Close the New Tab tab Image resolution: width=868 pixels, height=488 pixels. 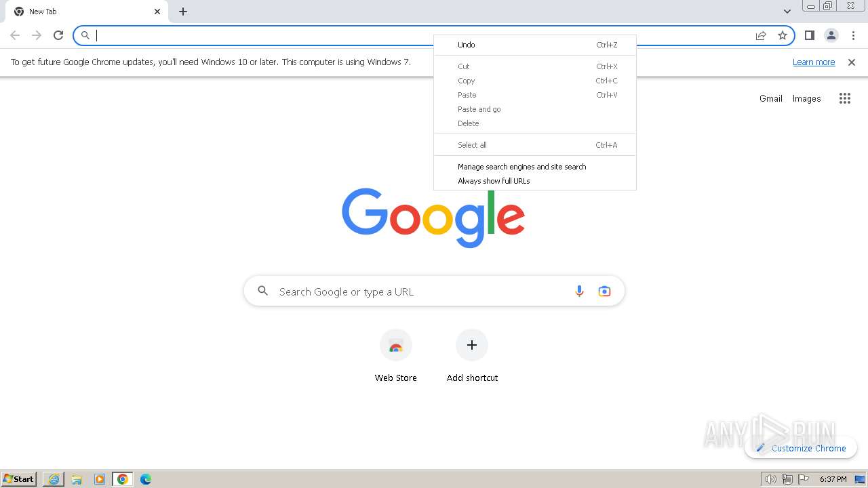pos(157,12)
